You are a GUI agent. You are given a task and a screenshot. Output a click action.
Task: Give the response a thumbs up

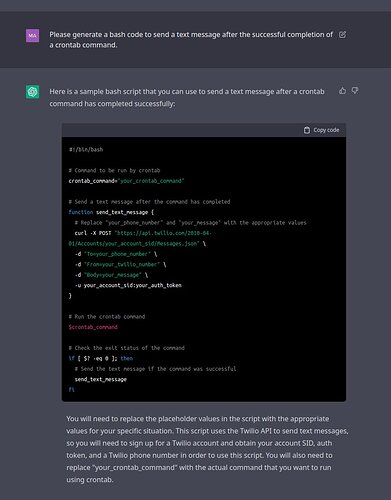click(x=342, y=90)
